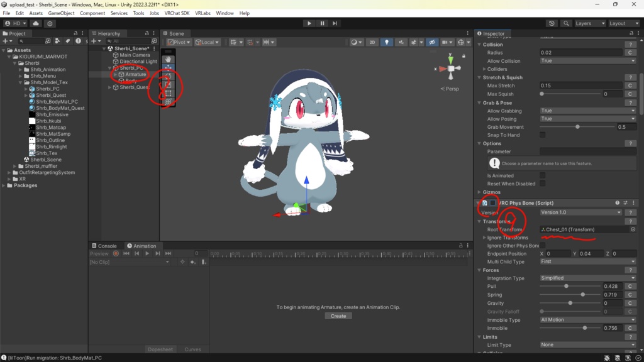Click the animation record button

pyautogui.click(x=116, y=254)
